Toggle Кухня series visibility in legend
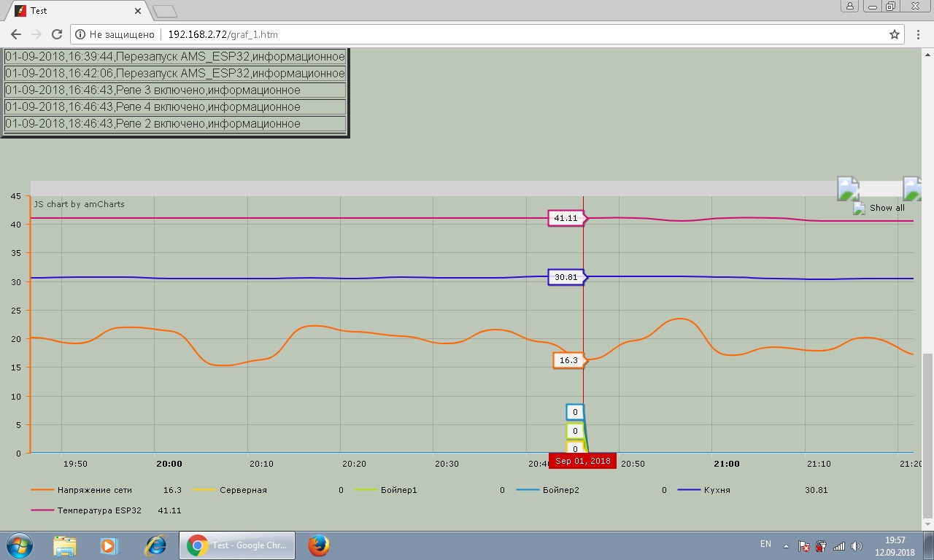The height and width of the screenshot is (560, 934). point(717,490)
